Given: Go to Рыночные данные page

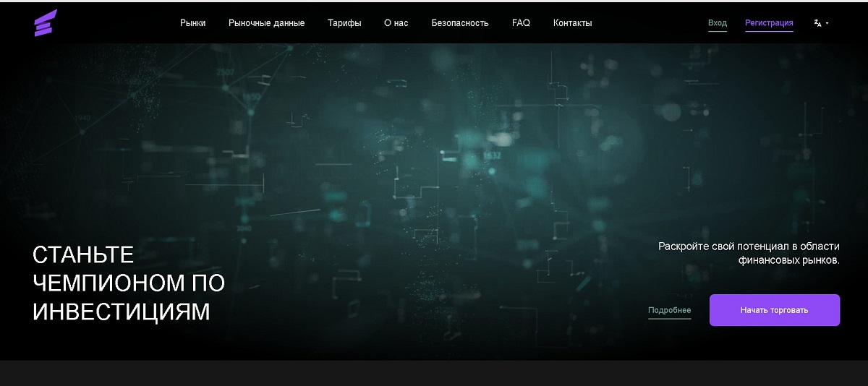Looking at the screenshot, I should [x=266, y=23].
